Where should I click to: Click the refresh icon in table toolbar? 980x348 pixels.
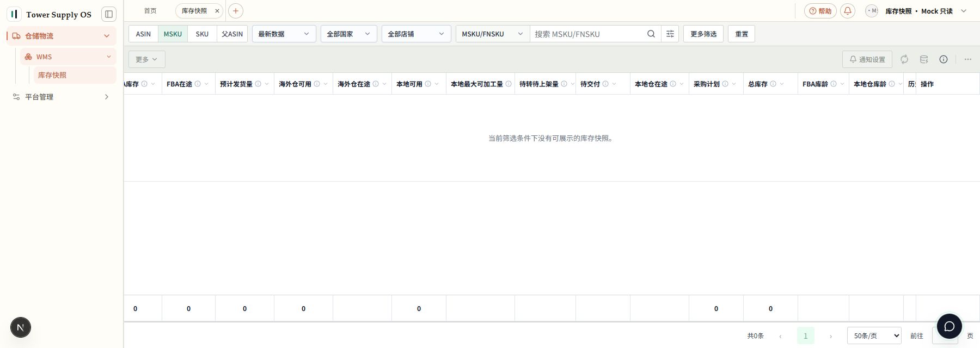coord(904,59)
